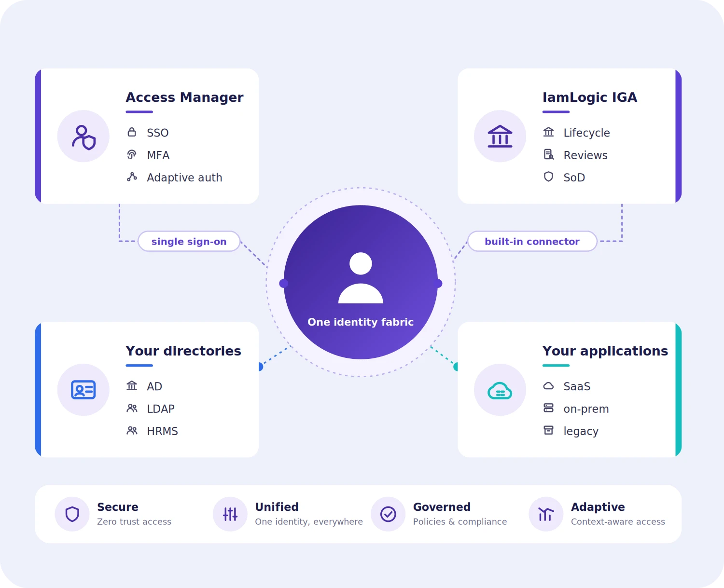
Task: Click the Your applications heading
Action: [x=605, y=351]
